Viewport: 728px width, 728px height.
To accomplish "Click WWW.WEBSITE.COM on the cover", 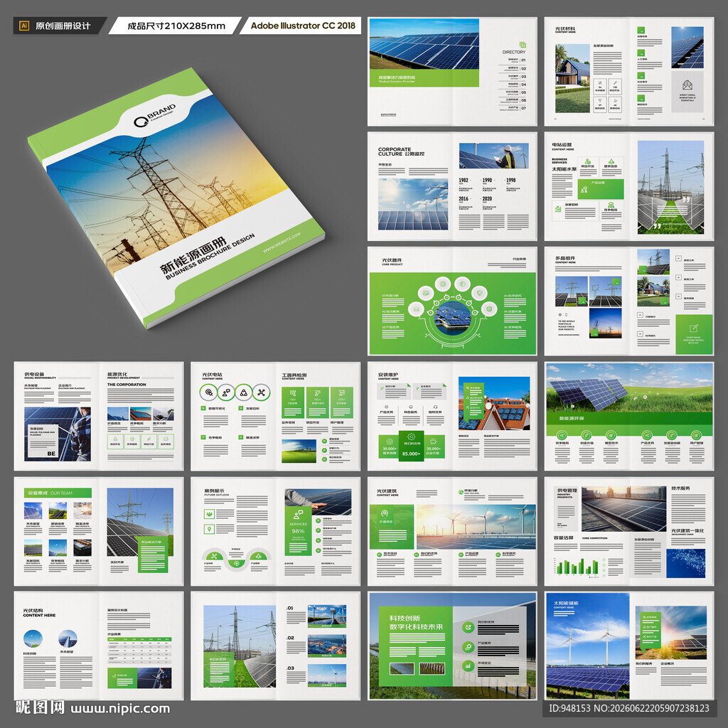I will pyautogui.click(x=282, y=242).
